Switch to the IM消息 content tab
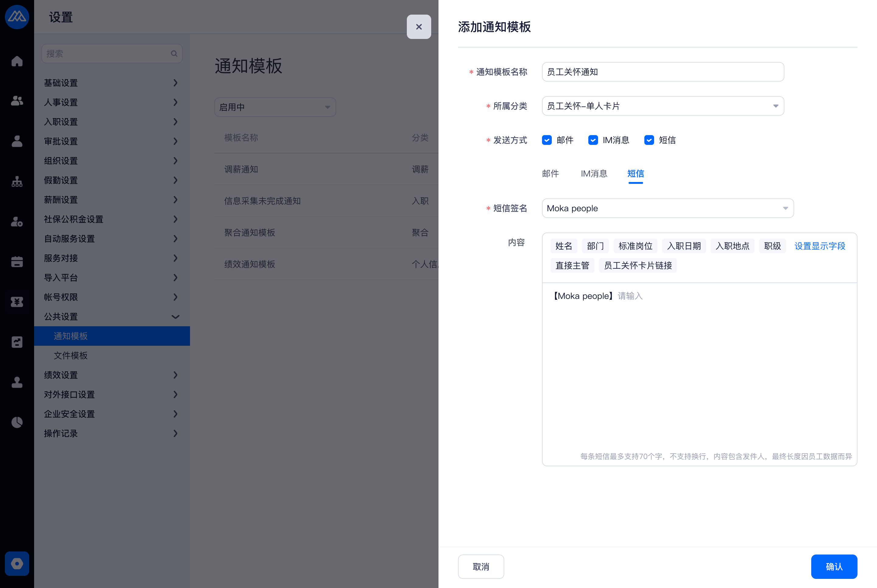 coord(594,173)
